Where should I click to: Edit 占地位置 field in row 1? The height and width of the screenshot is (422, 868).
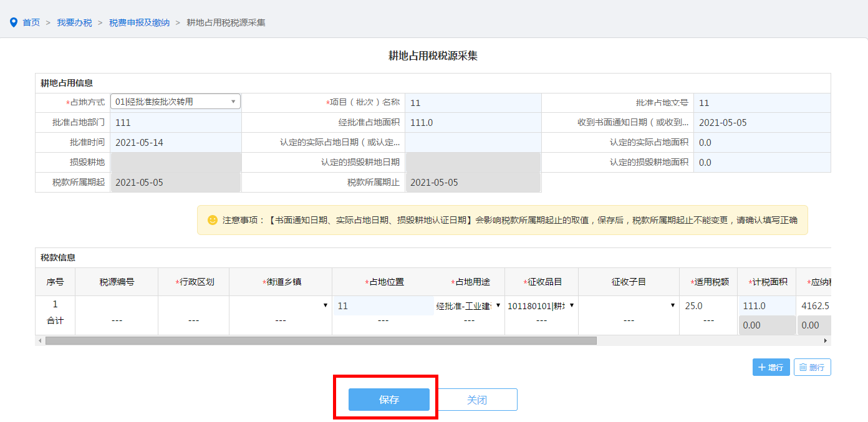(383, 305)
